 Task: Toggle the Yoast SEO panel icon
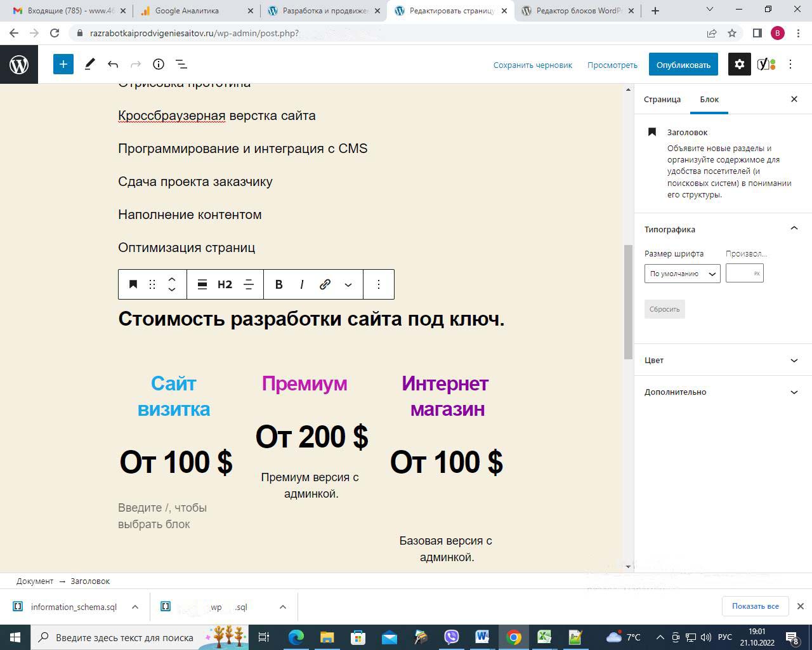pyautogui.click(x=766, y=64)
